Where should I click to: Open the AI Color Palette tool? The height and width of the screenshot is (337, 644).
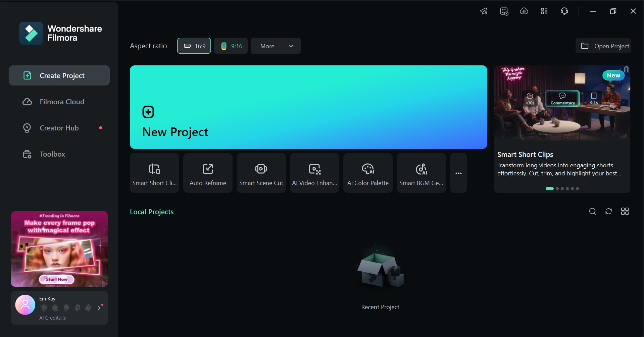pyautogui.click(x=368, y=173)
